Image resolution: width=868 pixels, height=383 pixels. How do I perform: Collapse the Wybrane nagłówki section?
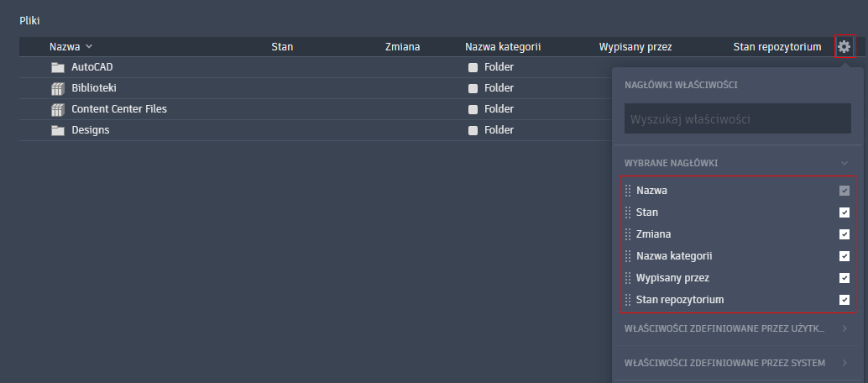click(844, 163)
